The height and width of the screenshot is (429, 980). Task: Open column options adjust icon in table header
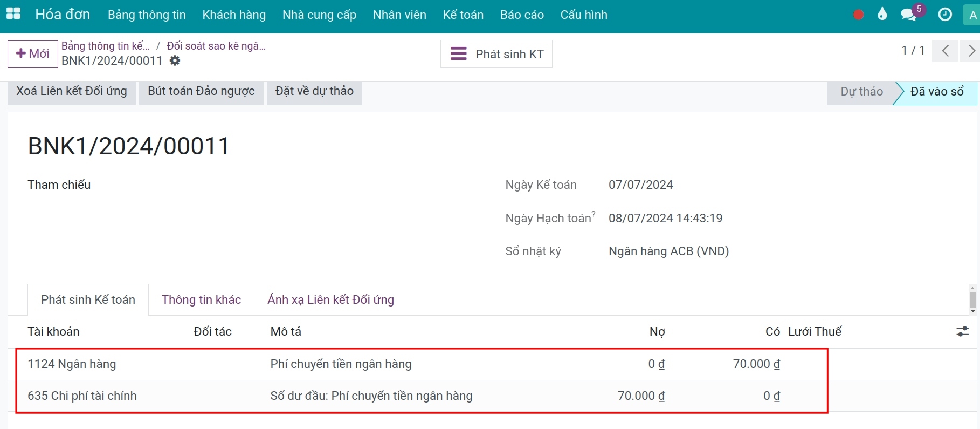click(x=962, y=331)
